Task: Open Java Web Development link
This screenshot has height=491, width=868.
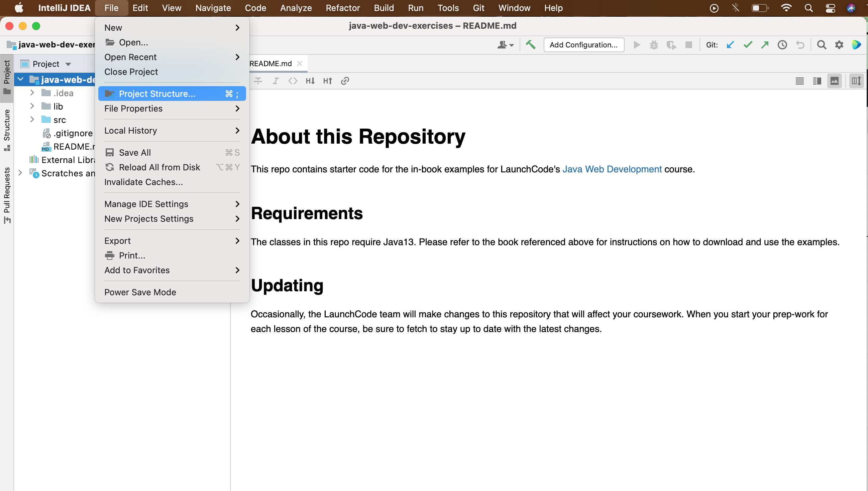Action: (612, 169)
